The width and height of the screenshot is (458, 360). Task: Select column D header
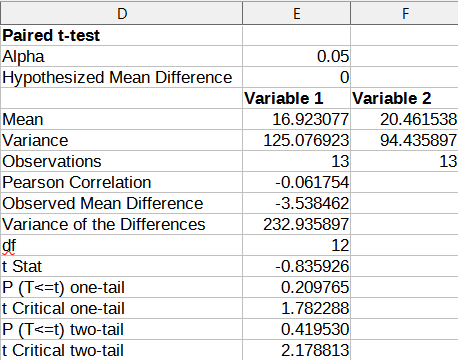122,13
